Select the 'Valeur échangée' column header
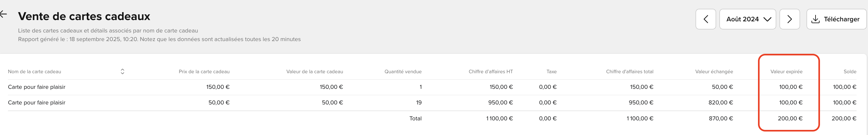Image resolution: width=868 pixels, height=135 pixels. 714,72
